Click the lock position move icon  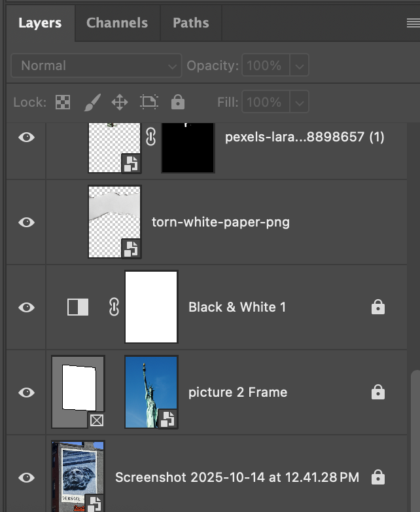(119, 102)
